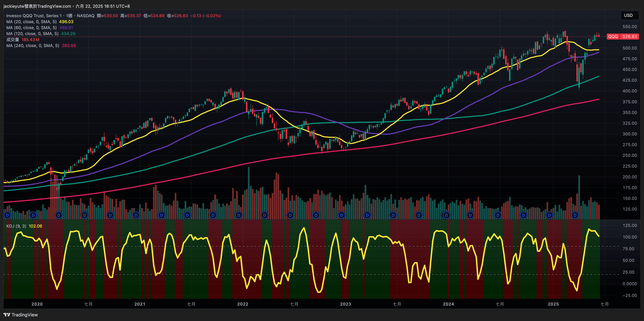Select the MA 120 legend entry
Viewport: 644px width, 321px height.
(32, 34)
